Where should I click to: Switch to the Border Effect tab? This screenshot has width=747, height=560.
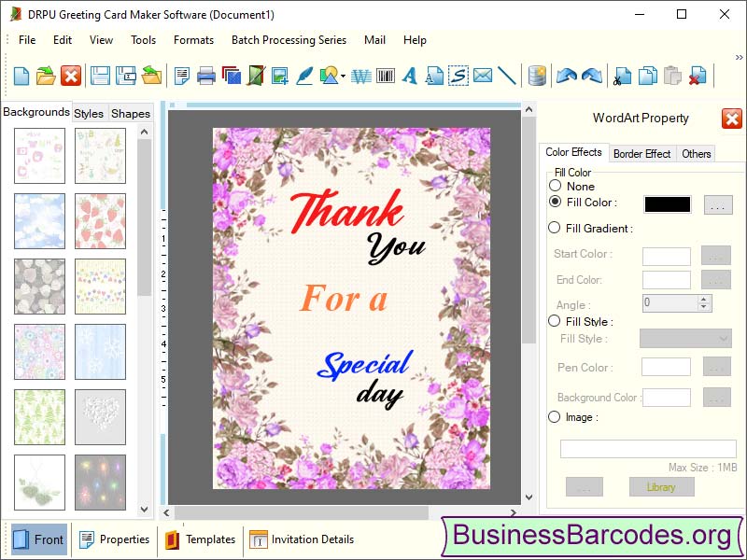tap(641, 153)
